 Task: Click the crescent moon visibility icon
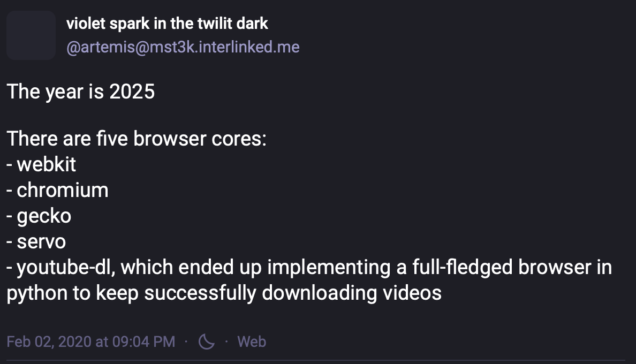pos(206,342)
